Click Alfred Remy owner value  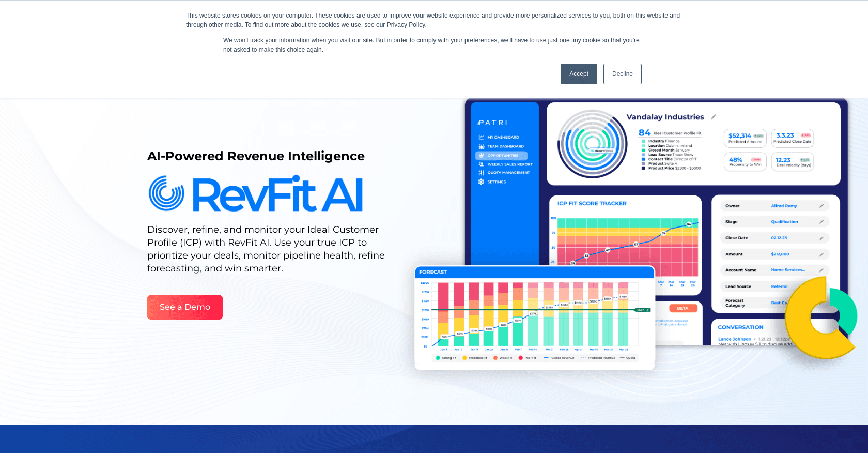[784, 206]
